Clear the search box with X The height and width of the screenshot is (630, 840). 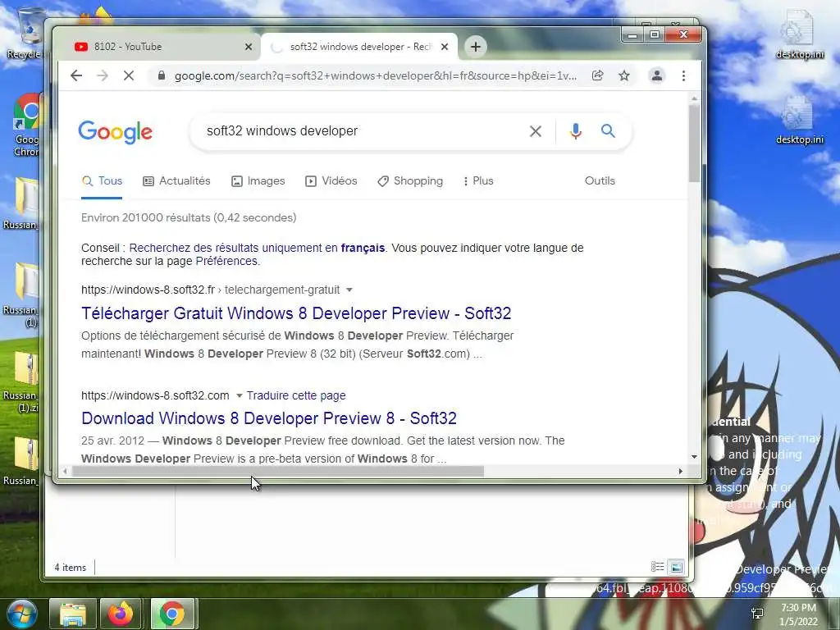535,131
